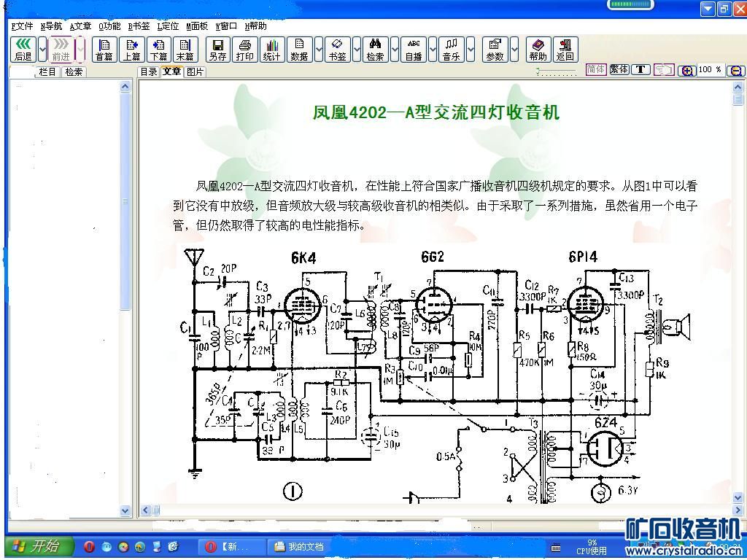Switch to 繁体 traditional Chinese
The image size is (747, 560).
point(619,69)
